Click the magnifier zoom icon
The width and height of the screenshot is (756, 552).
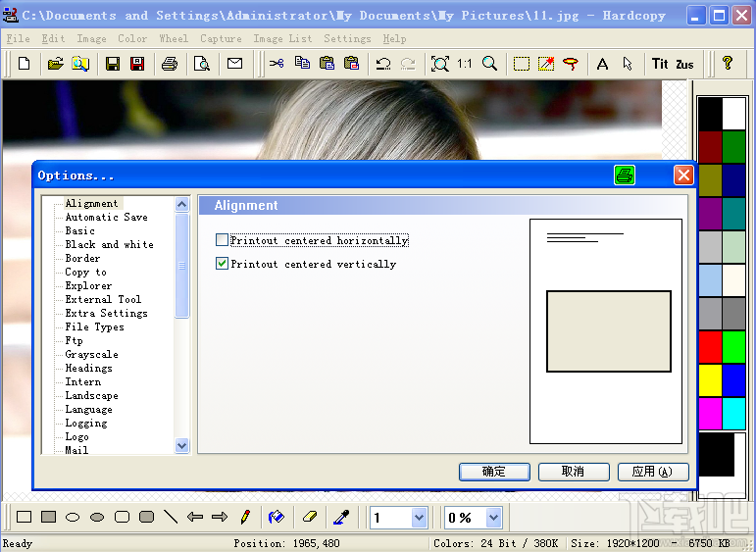pos(489,64)
